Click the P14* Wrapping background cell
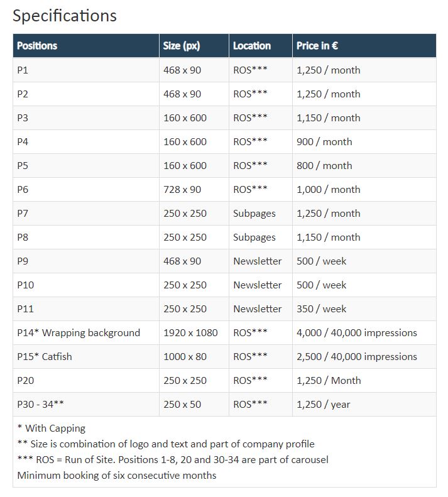Screen dimensions: 448x497 point(79,333)
